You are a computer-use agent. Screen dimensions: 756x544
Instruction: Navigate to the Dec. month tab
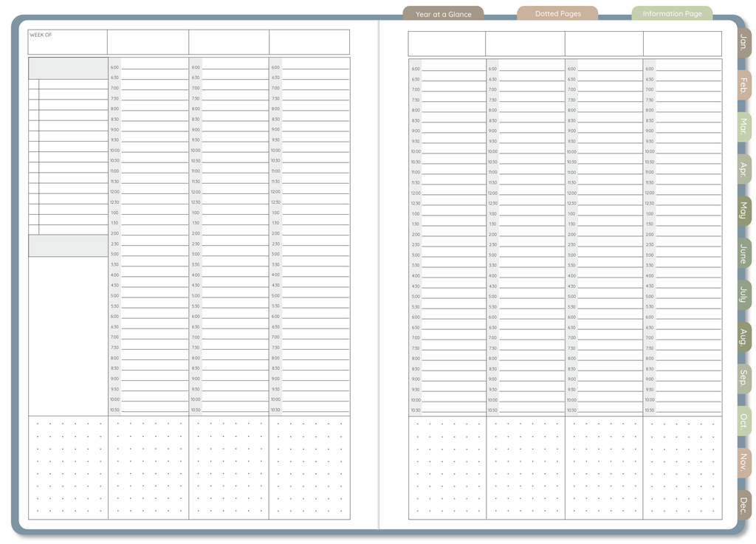click(743, 505)
